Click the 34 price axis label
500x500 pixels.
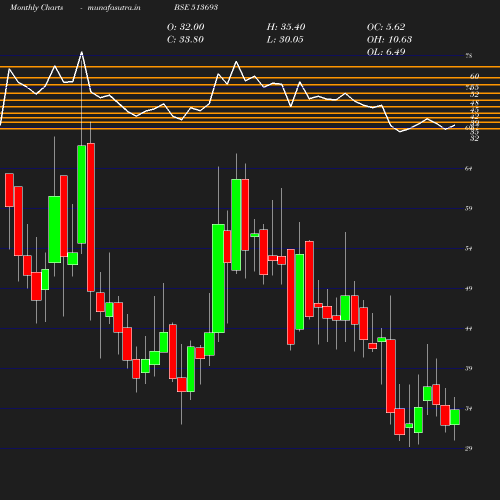pos(469,409)
